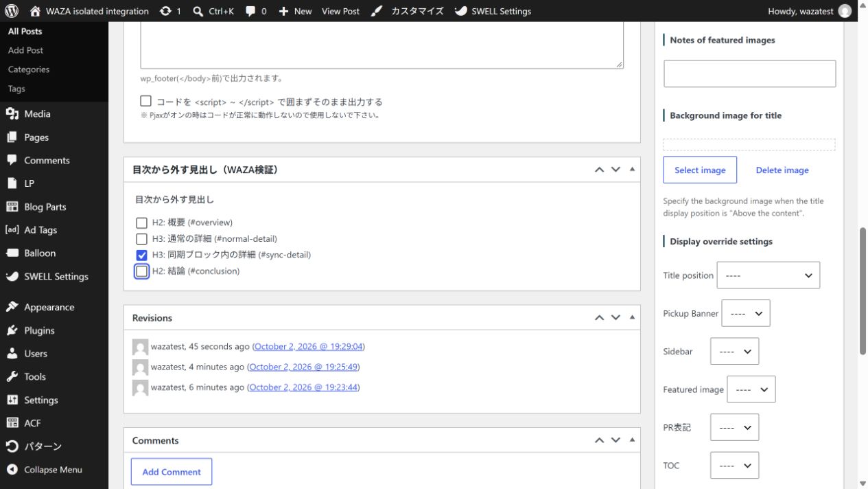Viewport: 868px width, 489px height.
Task: Click the Collapse Menu icon
Action: click(x=12, y=470)
